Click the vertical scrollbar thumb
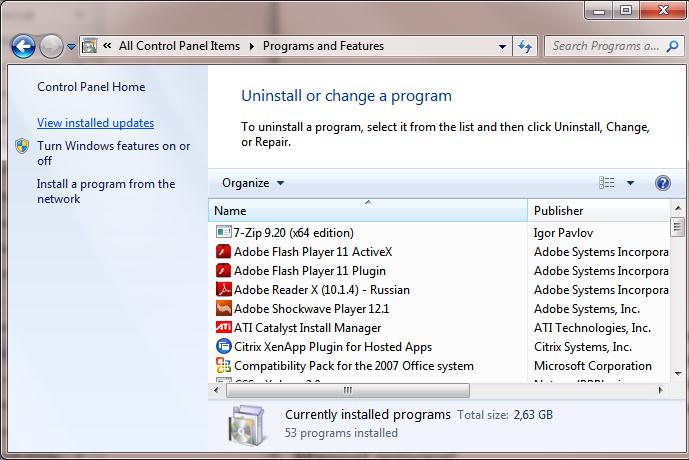Screen dimensions: 689x460 [677, 227]
